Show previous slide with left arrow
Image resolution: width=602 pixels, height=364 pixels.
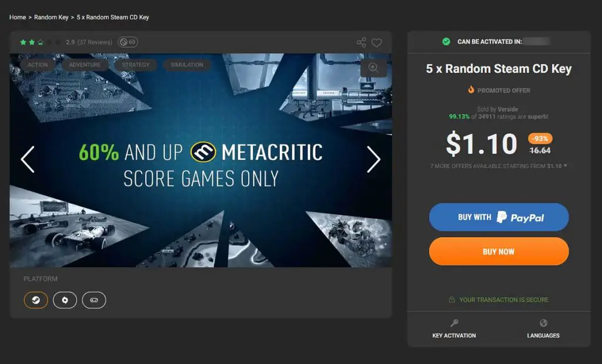[x=28, y=159]
